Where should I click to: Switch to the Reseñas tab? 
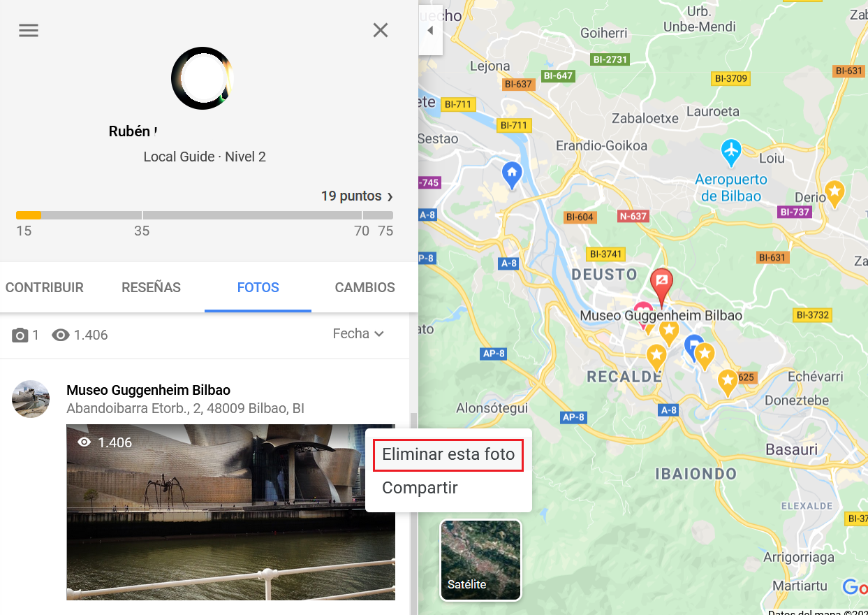(x=151, y=287)
